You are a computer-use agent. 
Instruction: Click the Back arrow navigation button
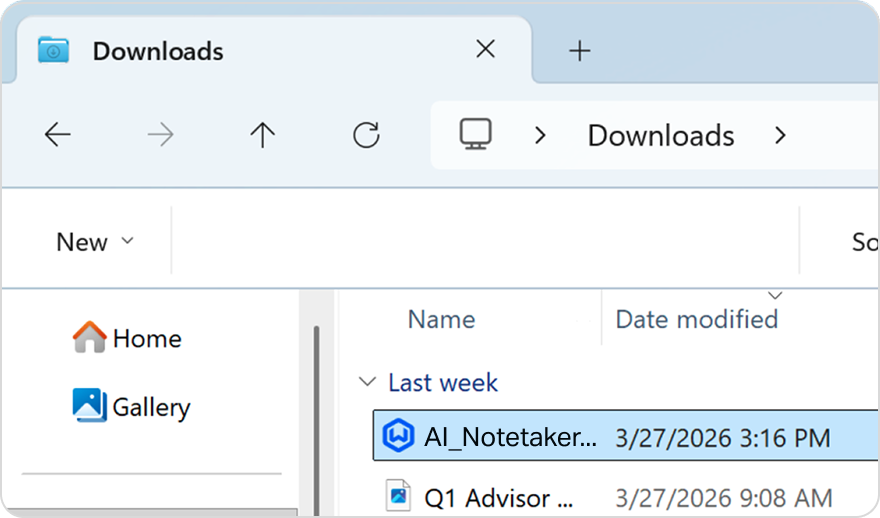[57, 135]
